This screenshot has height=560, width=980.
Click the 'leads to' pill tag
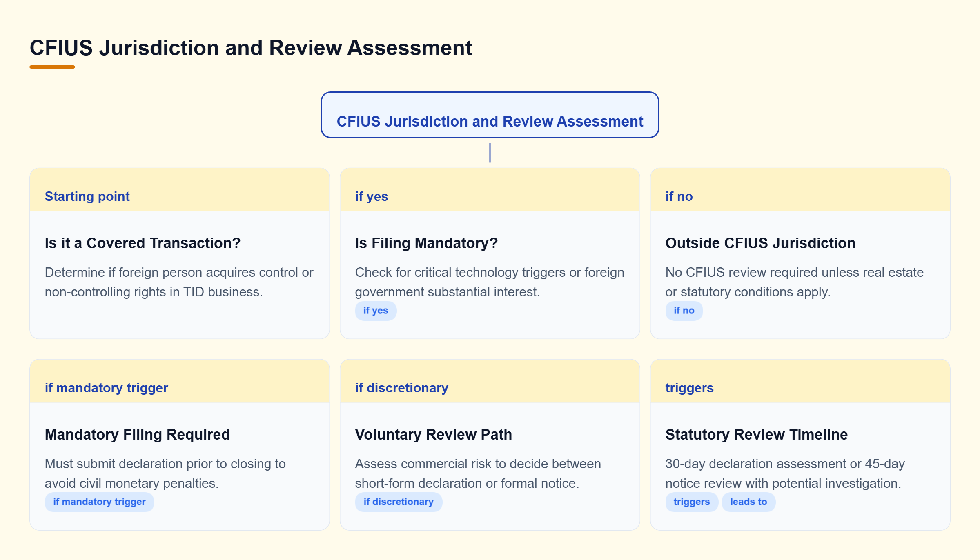pyautogui.click(x=748, y=502)
